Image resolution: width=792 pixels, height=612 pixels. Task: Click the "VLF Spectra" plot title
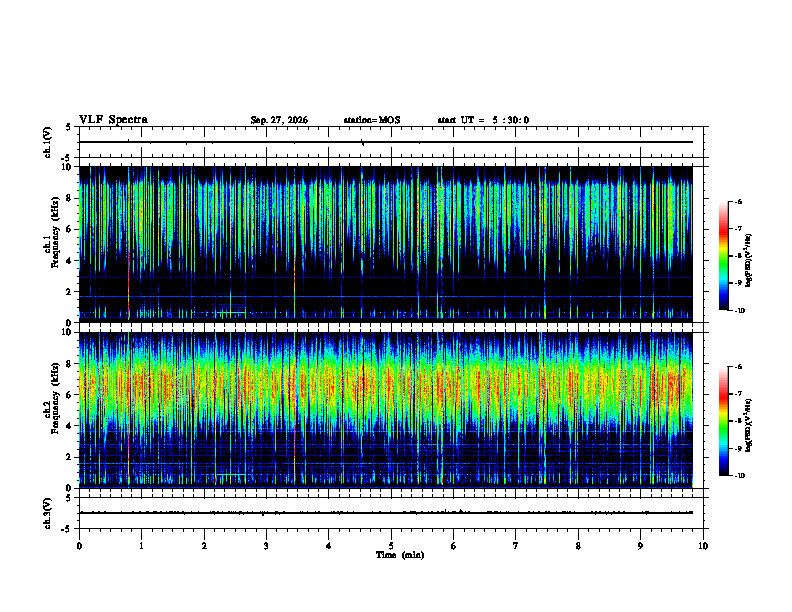[113, 120]
